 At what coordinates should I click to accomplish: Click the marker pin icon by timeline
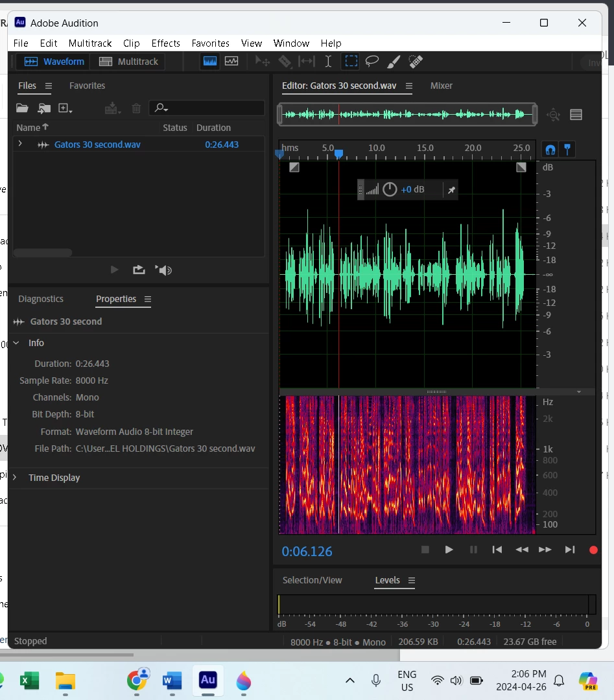coord(567,150)
